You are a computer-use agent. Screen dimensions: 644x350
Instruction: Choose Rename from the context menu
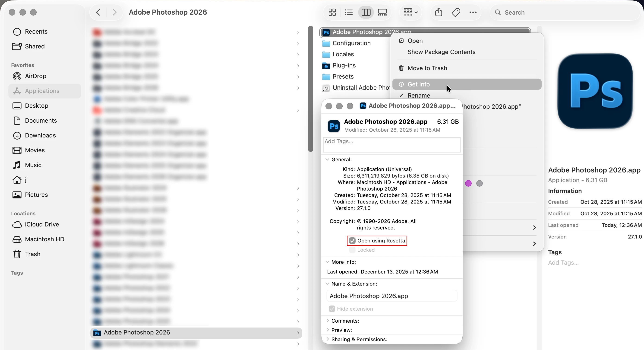point(467,95)
